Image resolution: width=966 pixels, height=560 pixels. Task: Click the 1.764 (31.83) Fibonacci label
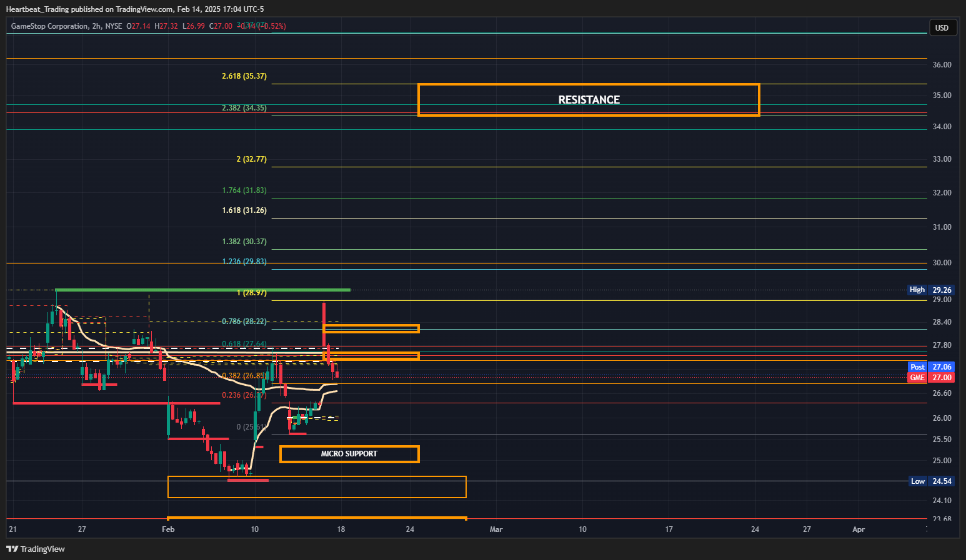[244, 190]
